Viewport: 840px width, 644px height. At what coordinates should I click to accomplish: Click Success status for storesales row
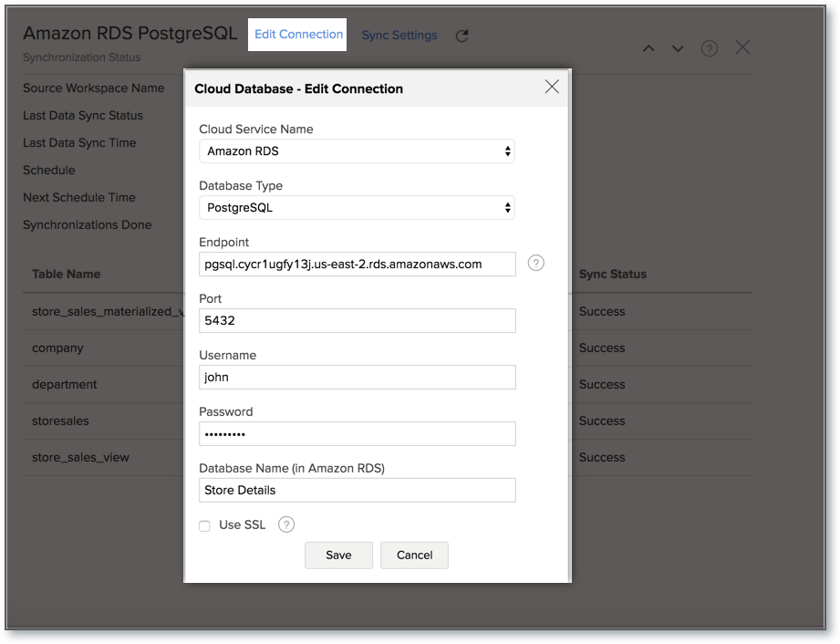click(602, 421)
